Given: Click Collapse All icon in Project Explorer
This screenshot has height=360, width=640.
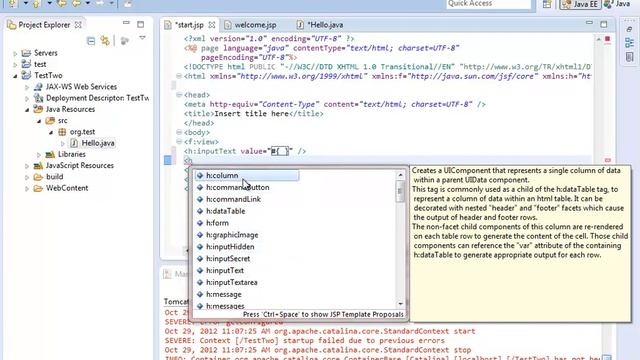Looking at the screenshot, I should click(x=91, y=41).
